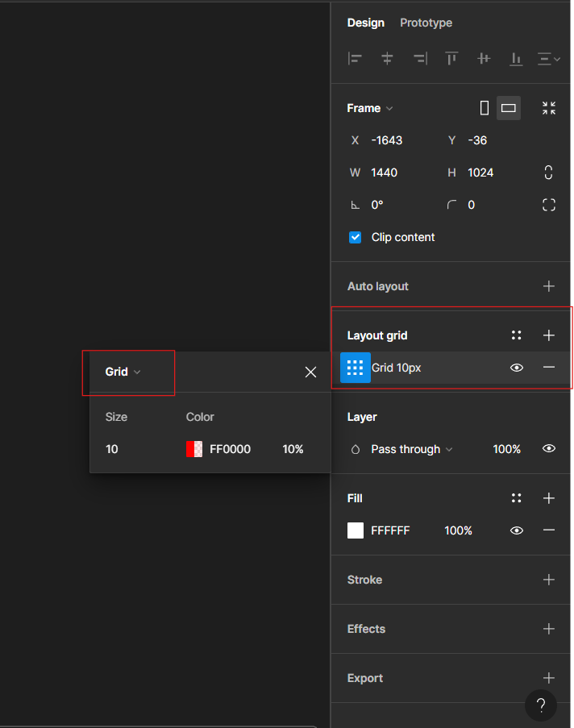Click the FF0000 grid color swatch

pos(194,449)
